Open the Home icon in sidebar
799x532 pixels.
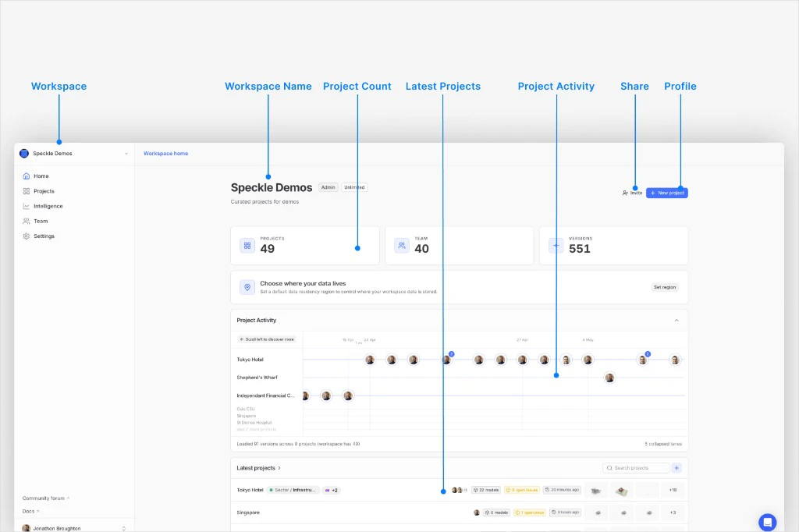(27, 176)
